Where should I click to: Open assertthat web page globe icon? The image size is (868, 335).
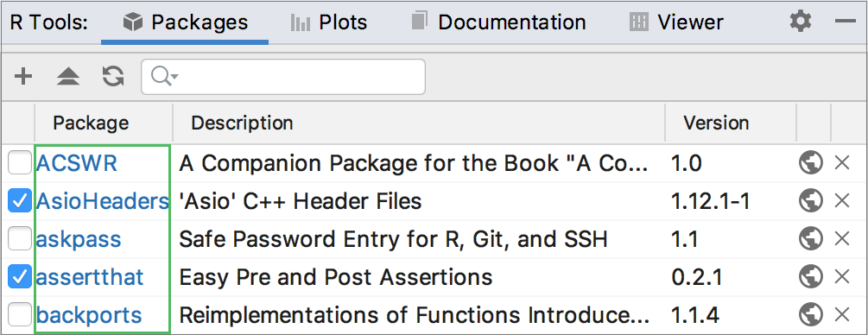click(810, 277)
